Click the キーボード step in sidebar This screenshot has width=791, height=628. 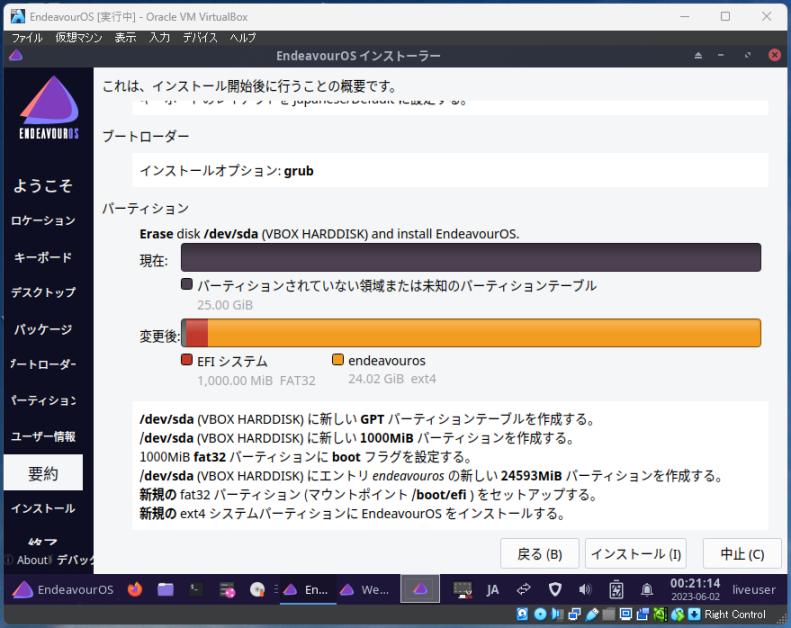click(43, 257)
